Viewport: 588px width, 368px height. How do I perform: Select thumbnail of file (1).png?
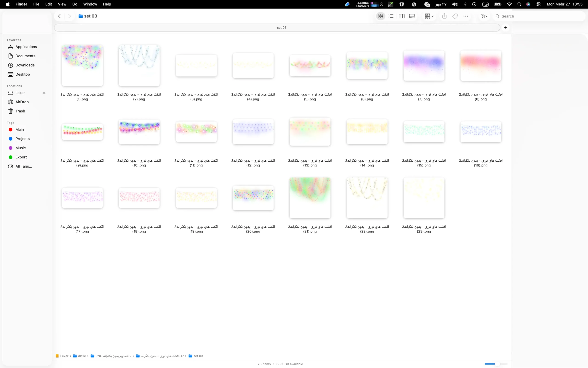click(x=82, y=65)
